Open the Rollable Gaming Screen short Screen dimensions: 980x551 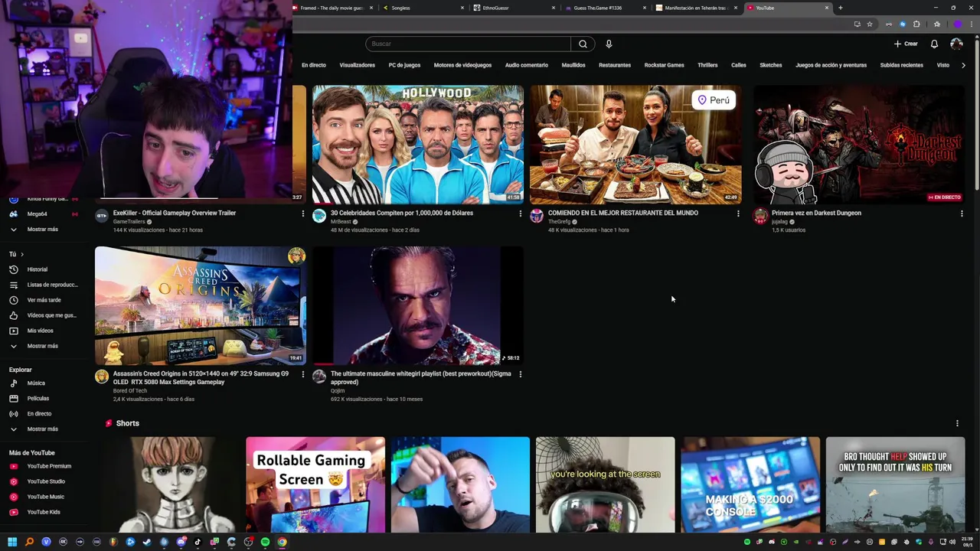coord(315,484)
